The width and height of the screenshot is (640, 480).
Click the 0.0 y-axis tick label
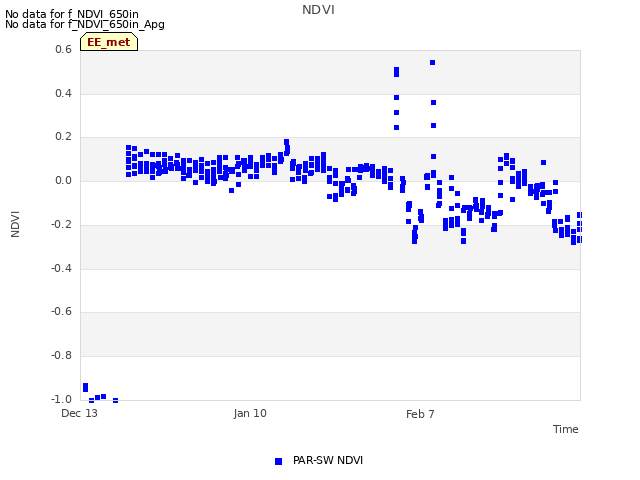coord(63,180)
